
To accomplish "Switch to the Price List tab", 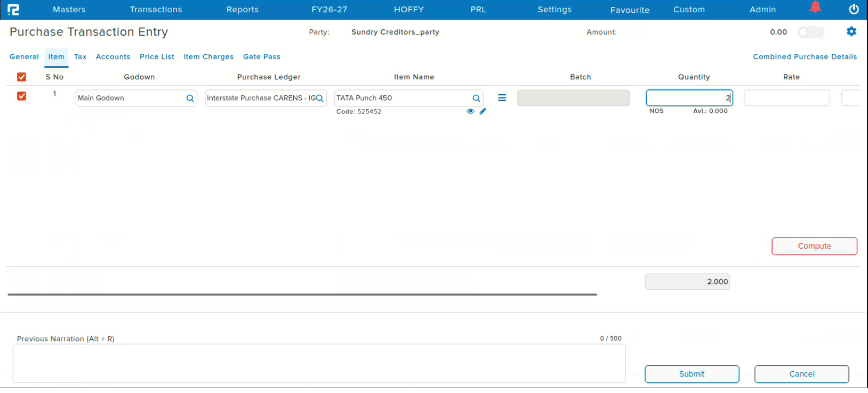I will [157, 57].
